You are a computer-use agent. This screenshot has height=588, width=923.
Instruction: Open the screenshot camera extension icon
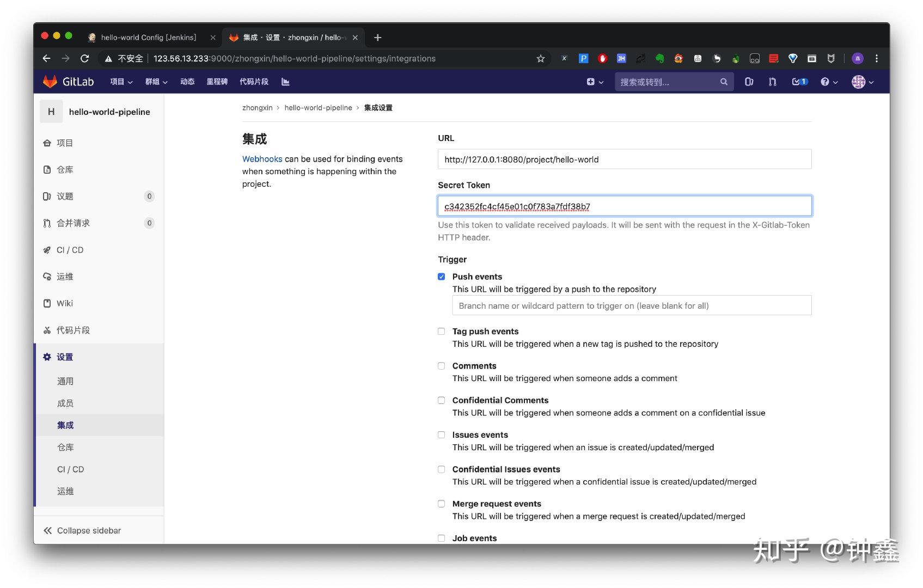pyautogui.click(x=812, y=59)
